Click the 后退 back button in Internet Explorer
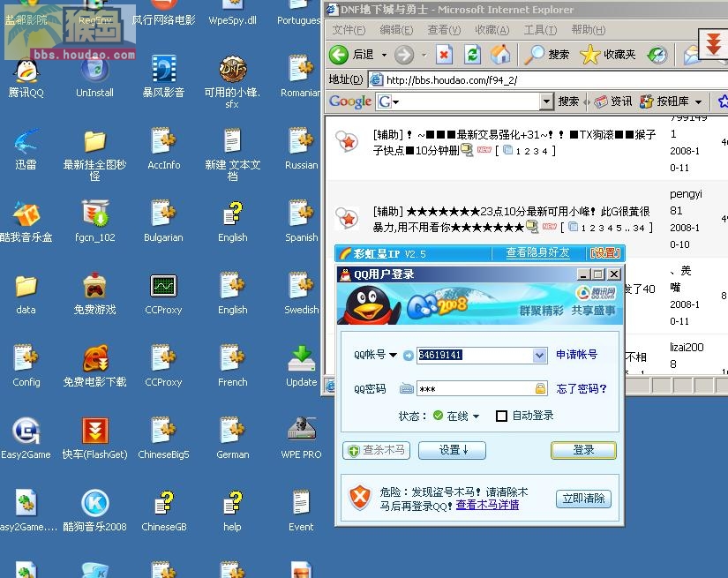 tap(353, 55)
